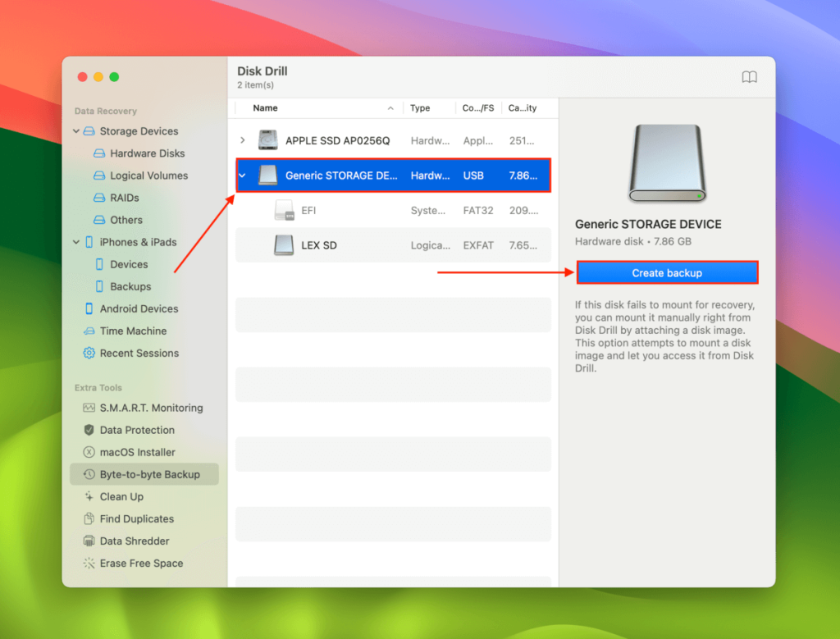Select the Byte-to-byte Backup tool
Image resolution: width=840 pixels, height=639 pixels.
tap(144, 474)
